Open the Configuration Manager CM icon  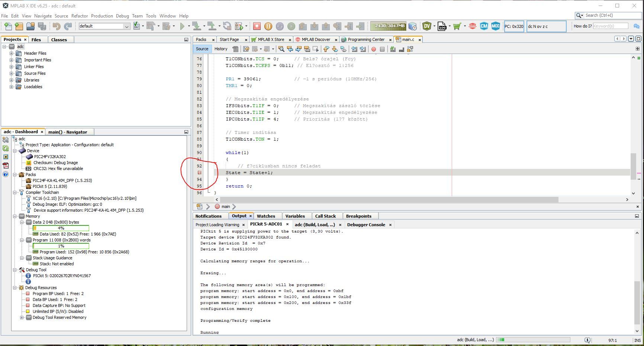(x=484, y=26)
